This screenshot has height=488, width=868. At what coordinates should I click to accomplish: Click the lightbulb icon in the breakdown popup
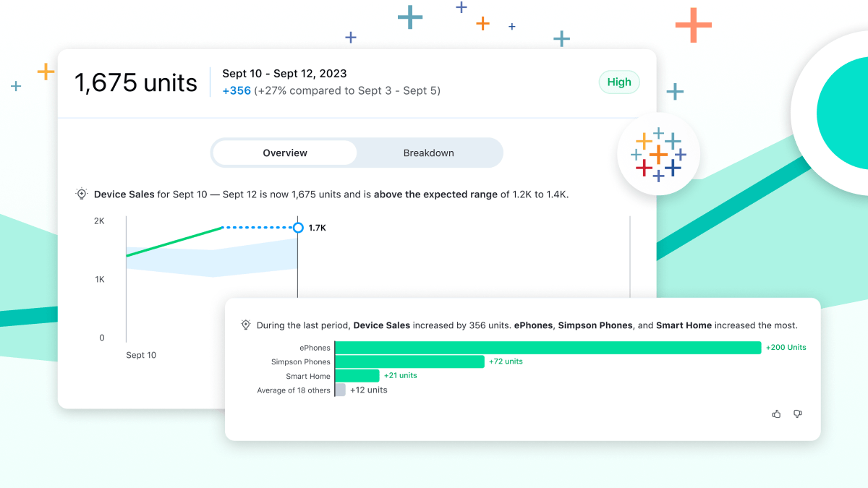pyautogui.click(x=246, y=325)
